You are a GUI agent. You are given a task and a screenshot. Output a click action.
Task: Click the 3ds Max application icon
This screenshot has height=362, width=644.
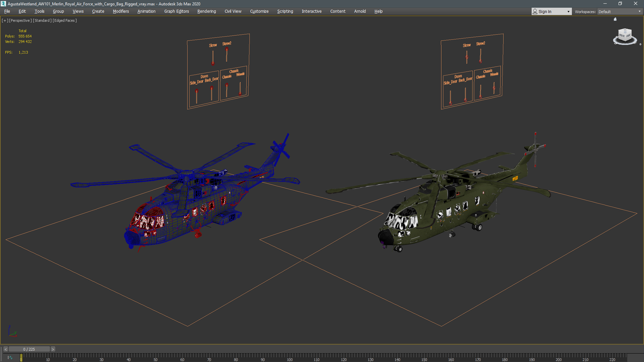3,4
